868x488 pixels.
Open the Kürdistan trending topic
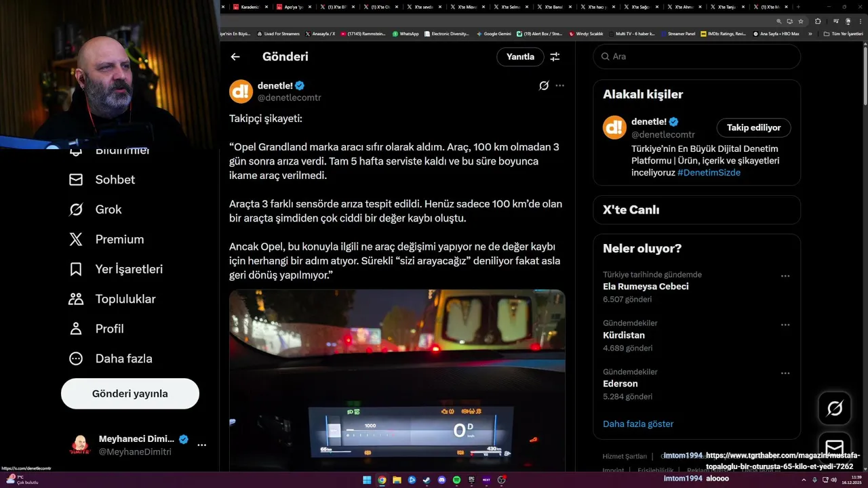[624, 335]
